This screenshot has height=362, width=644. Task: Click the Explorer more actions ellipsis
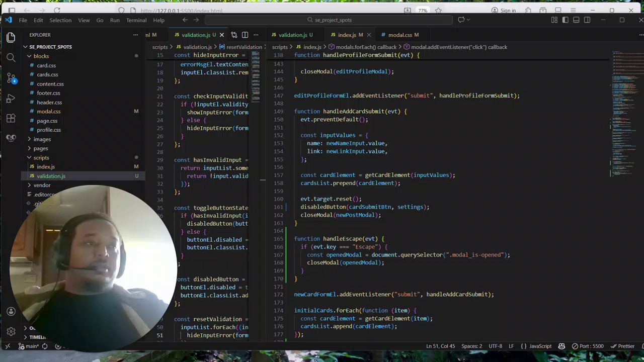tap(135, 35)
